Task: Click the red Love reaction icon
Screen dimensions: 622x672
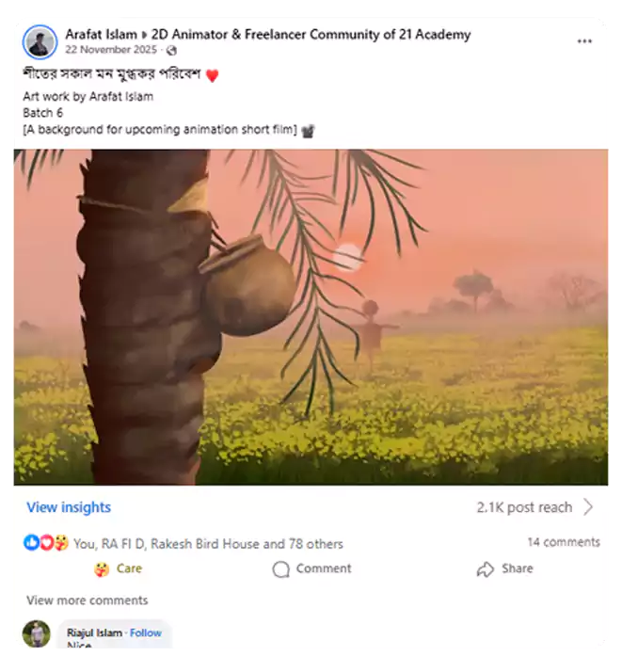Action: pos(46,543)
